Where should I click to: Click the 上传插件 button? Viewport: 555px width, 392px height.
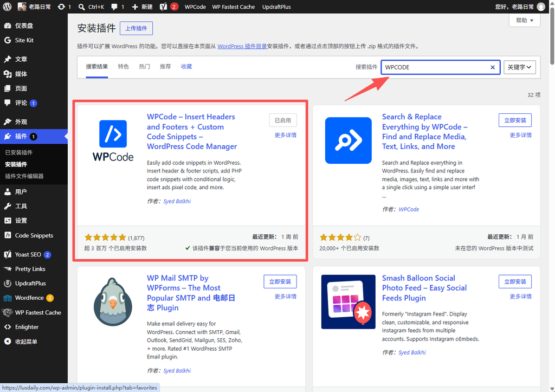point(136,28)
